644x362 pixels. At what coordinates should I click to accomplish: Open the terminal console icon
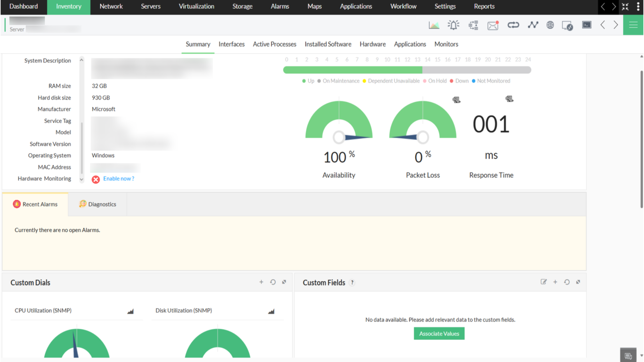[x=587, y=25]
